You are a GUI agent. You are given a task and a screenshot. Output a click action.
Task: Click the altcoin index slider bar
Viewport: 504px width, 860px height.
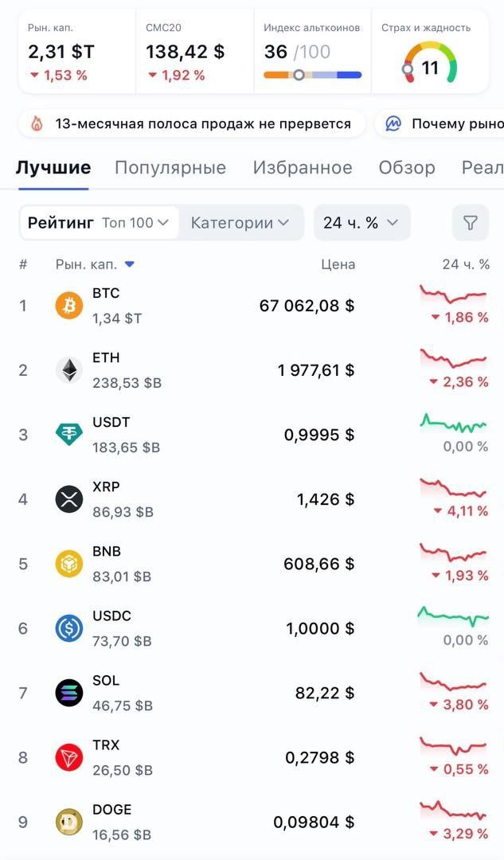(x=312, y=75)
